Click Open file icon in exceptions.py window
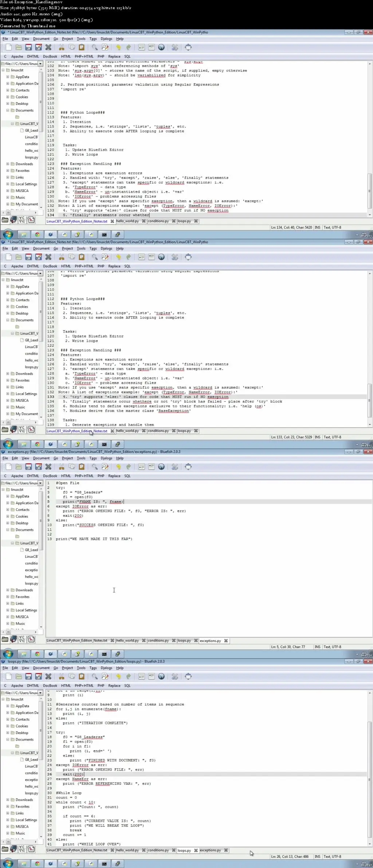373x868 pixels. coord(19,466)
